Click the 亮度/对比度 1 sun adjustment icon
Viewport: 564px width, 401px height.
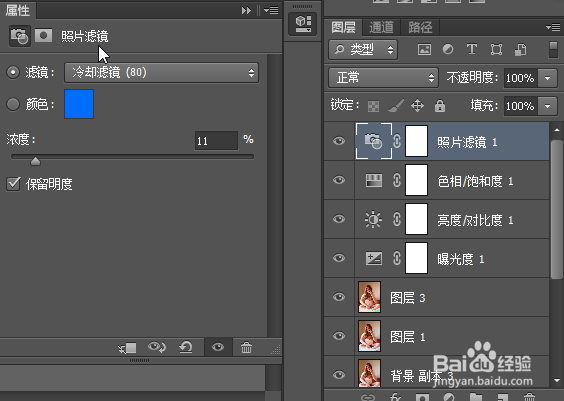(373, 219)
